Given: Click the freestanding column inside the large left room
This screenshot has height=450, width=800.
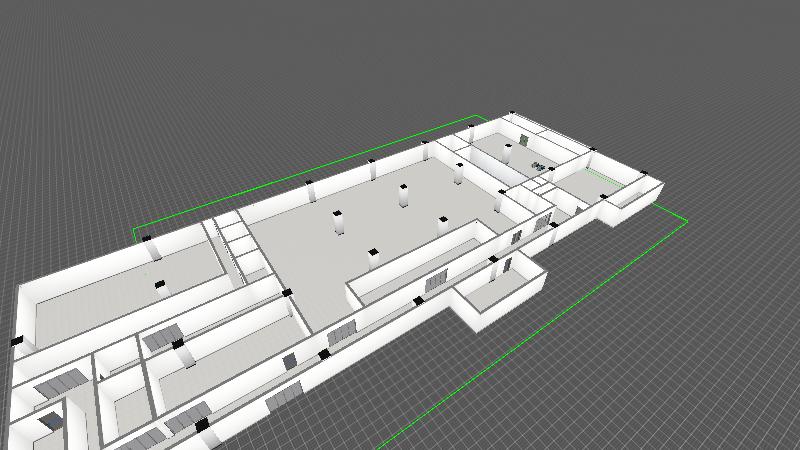Looking at the screenshot, I should [158, 287].
